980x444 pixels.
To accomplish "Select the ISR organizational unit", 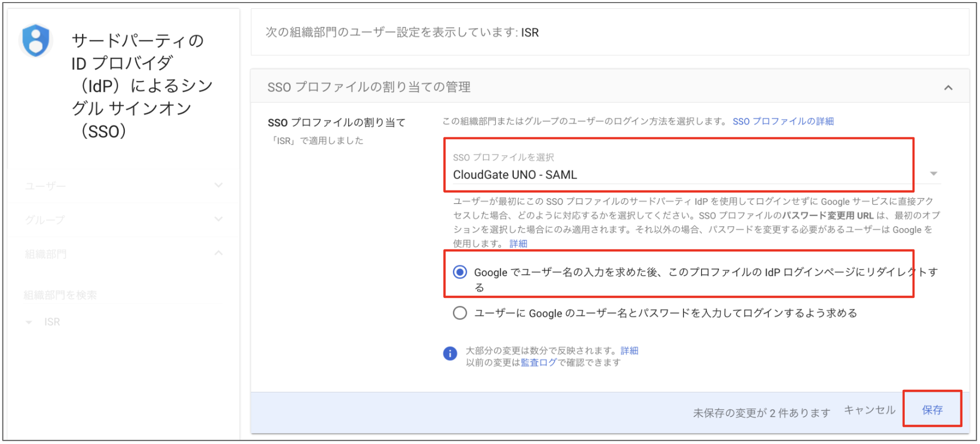I will point(52,322).
